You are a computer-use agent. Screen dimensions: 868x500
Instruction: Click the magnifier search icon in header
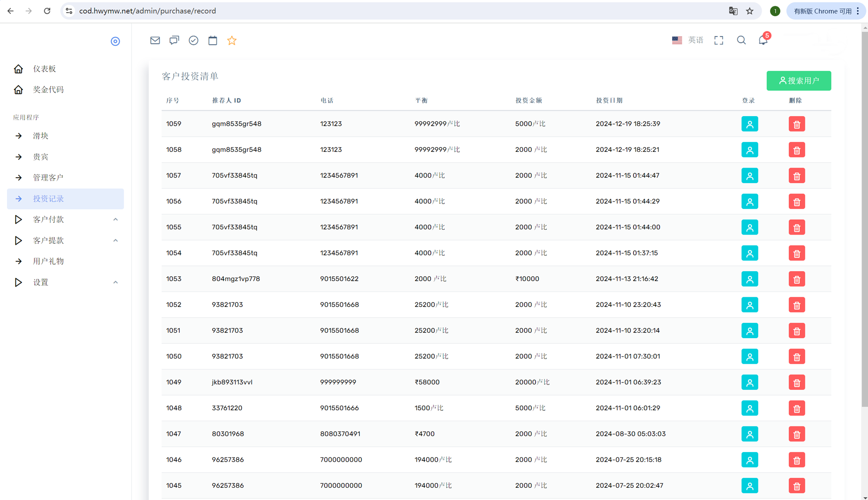click(741, 40)
